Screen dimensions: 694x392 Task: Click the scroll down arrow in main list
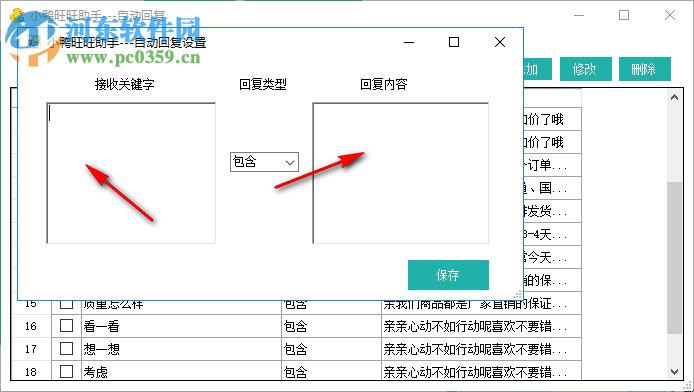pyautogui.click(x=674, y=372)
